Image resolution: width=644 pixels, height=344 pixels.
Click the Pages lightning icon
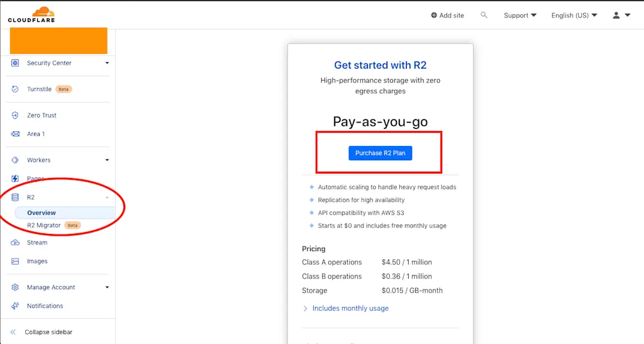pos(15,179)
